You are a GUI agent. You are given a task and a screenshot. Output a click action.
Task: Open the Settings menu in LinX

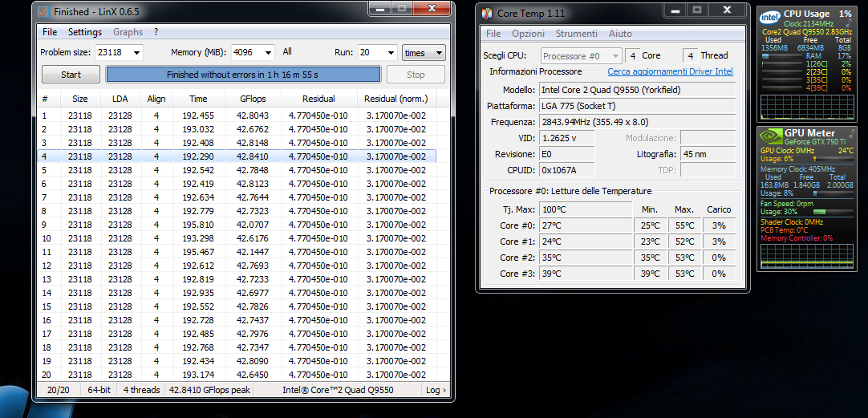(85, 32)
